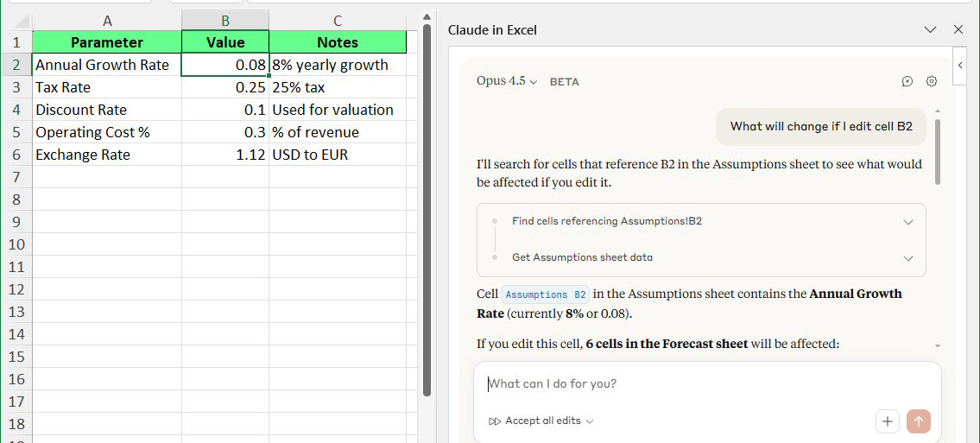Open the task pane options chevron
This screenshot has height=443, width=980.
tap(930, 29)
